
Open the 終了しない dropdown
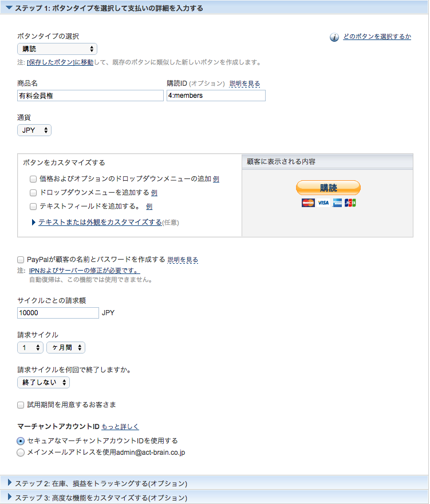[x=44, y=382]
